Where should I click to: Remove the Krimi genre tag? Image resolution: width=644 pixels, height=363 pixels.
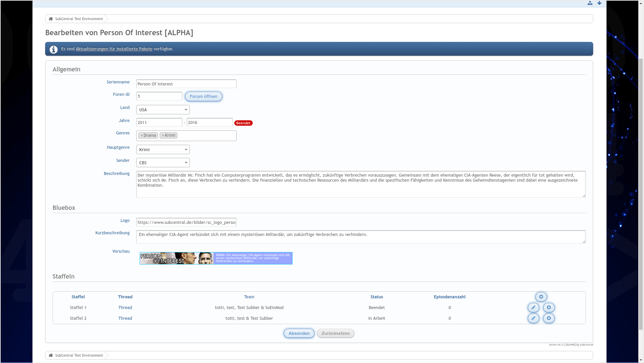[163, 135]
